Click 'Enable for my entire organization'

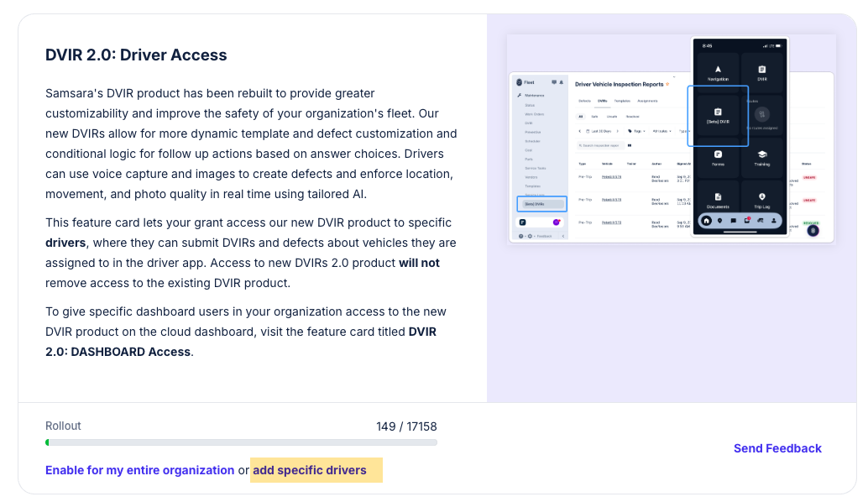pyautogui.click(x=139, y=470)
